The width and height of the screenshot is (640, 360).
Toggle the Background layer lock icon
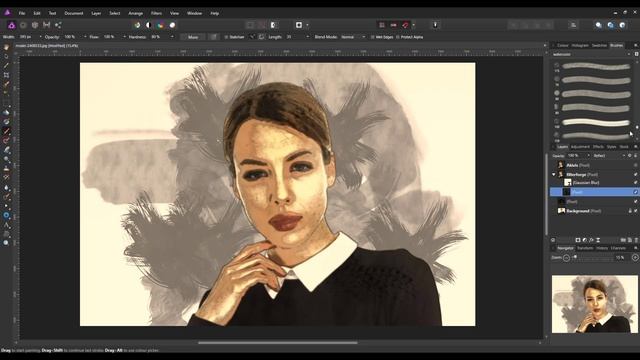point(630,211)
